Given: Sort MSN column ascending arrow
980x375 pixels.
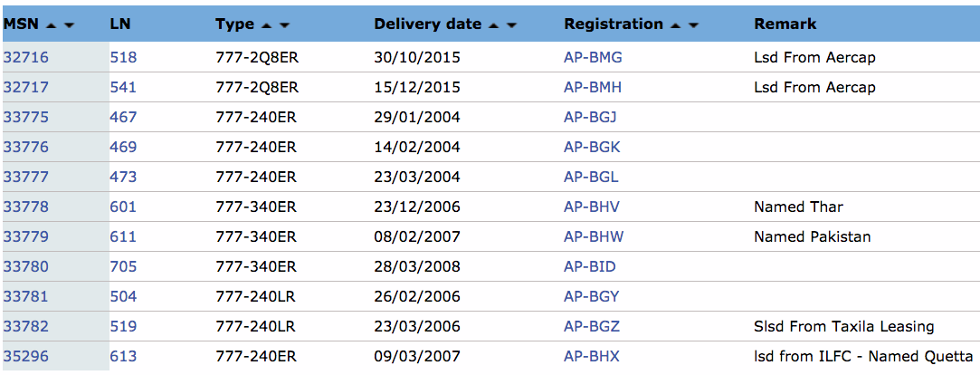Looking at the screenshot, I should (52, 25).
